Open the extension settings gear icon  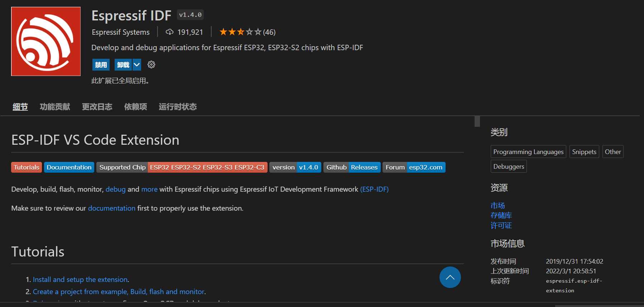(152, 64)
